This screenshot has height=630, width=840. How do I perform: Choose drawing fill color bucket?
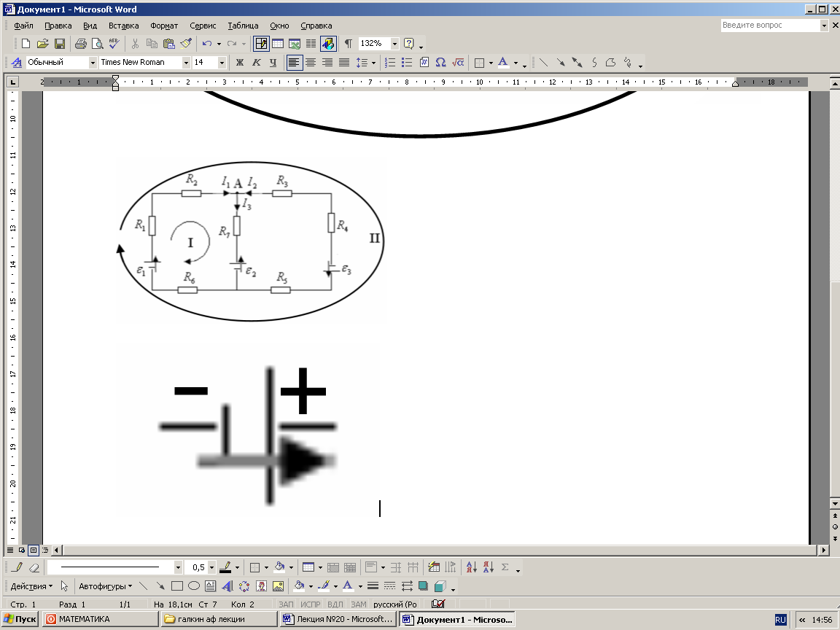point(299,586)
